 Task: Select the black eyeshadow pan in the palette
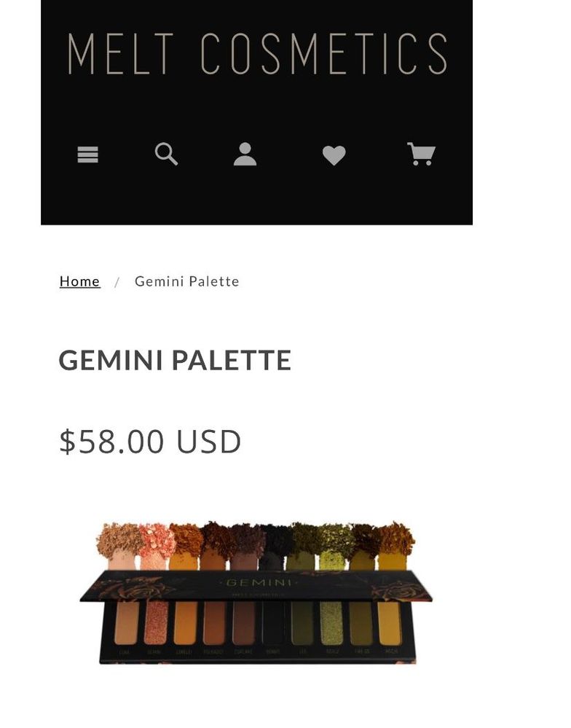[273, 622]
